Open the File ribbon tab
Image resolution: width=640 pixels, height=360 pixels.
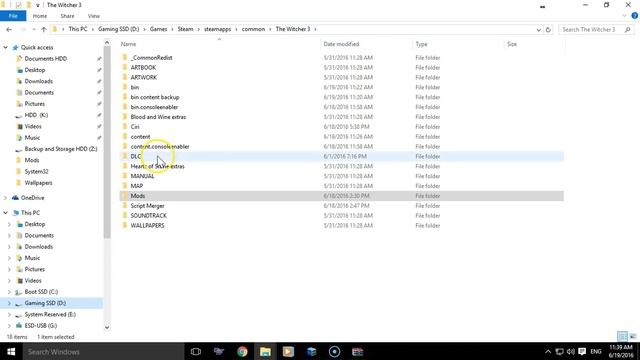click(13, 16)
